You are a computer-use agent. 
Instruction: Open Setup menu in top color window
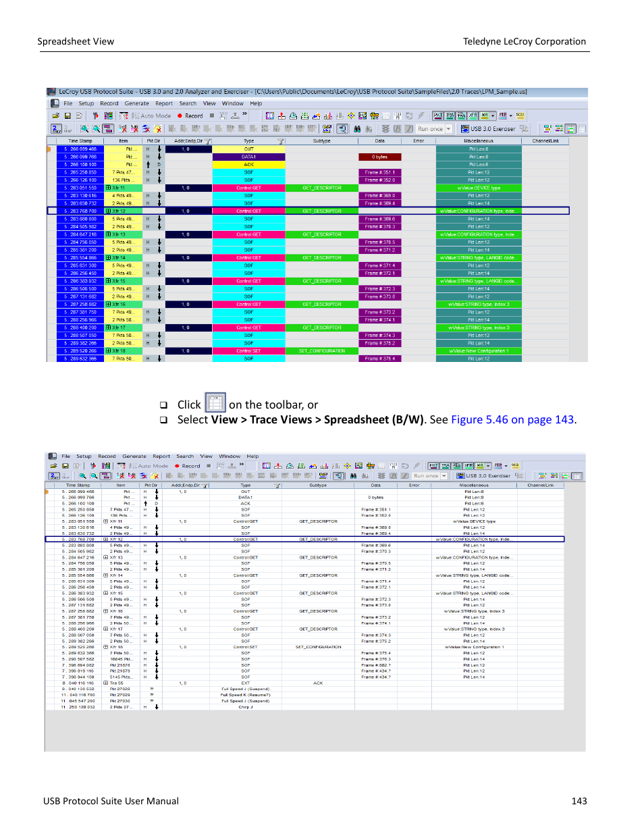86,103
